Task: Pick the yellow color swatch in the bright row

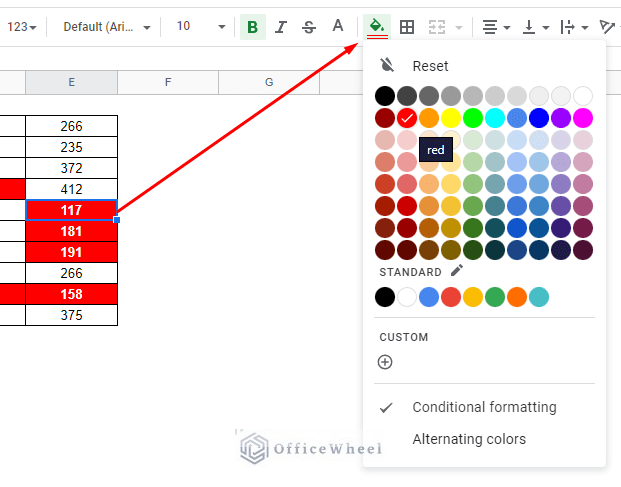Action: pyautogui.click(x=451, y=118)
